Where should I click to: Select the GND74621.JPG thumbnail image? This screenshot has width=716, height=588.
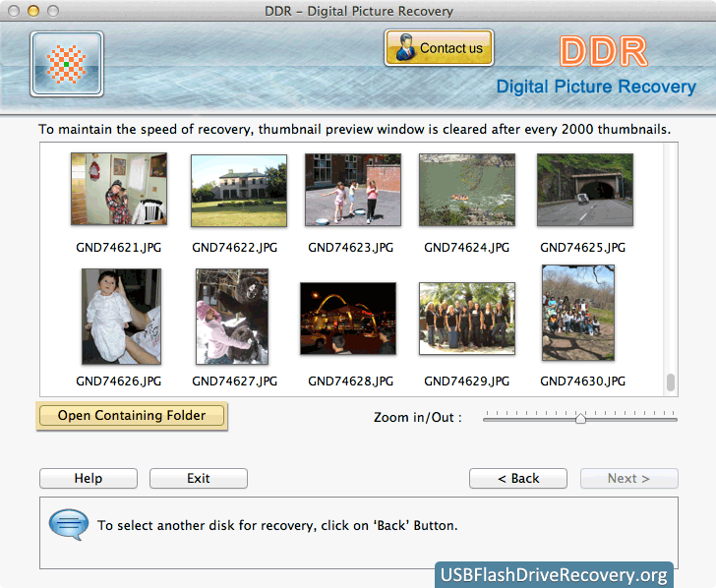pyautogui.click(x=119, y=189)
